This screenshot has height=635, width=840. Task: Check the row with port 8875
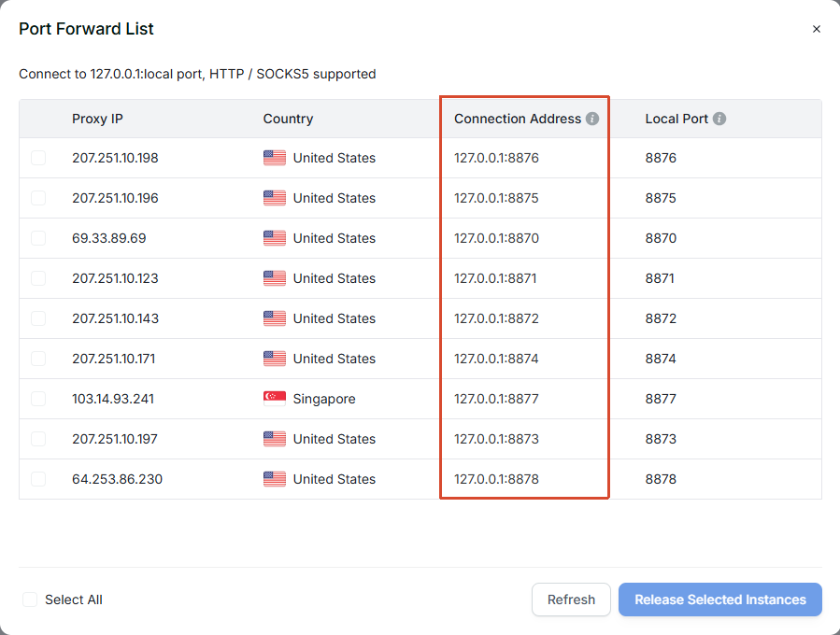point(38,198)
